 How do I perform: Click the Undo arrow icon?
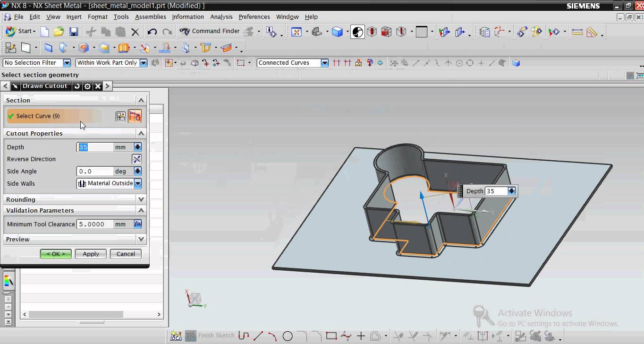pos(152,32)
